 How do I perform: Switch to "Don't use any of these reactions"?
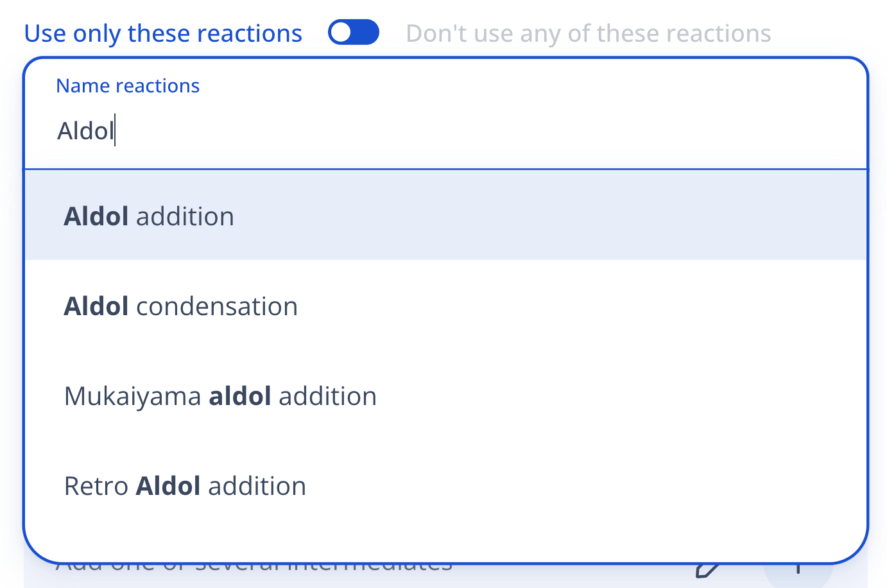(588, 33)
